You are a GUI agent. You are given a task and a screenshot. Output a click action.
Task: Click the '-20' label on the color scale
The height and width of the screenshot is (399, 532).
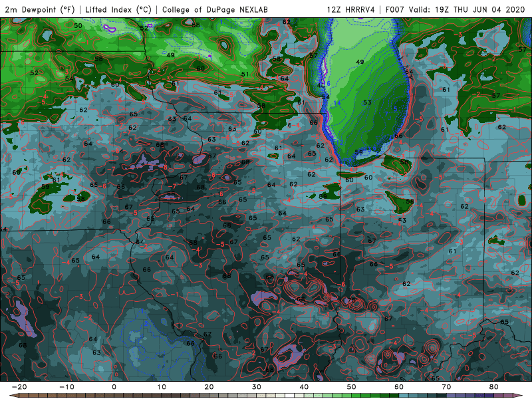[19, 387]
